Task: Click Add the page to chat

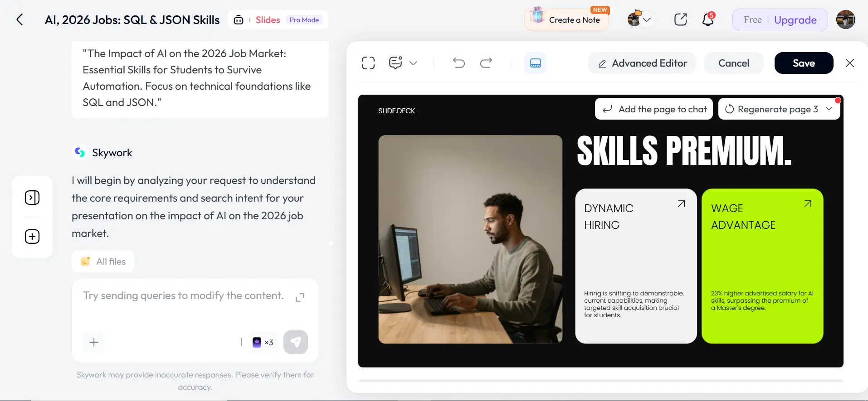Action: 654,109
